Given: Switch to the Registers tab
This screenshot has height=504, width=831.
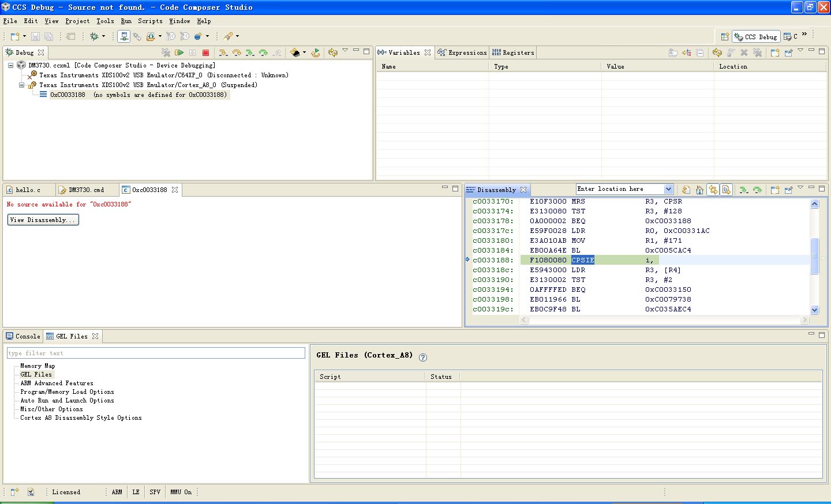Looking at the screenshot, I should [513, 52].
